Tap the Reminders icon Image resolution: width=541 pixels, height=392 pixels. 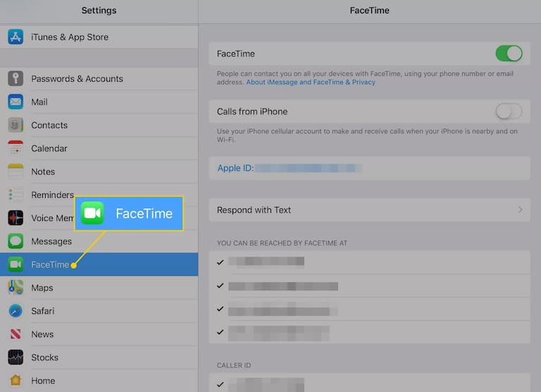tap(15, 195)
